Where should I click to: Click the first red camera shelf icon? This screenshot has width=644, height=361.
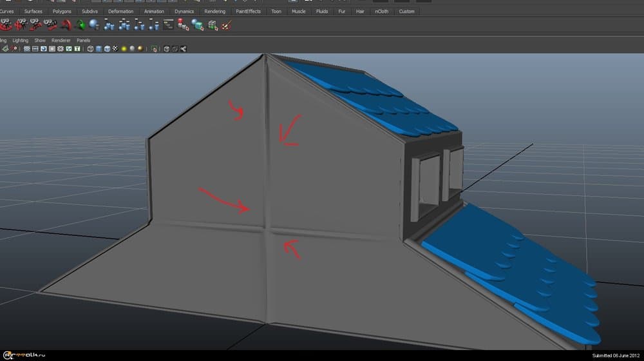click(x=6, y=25)
